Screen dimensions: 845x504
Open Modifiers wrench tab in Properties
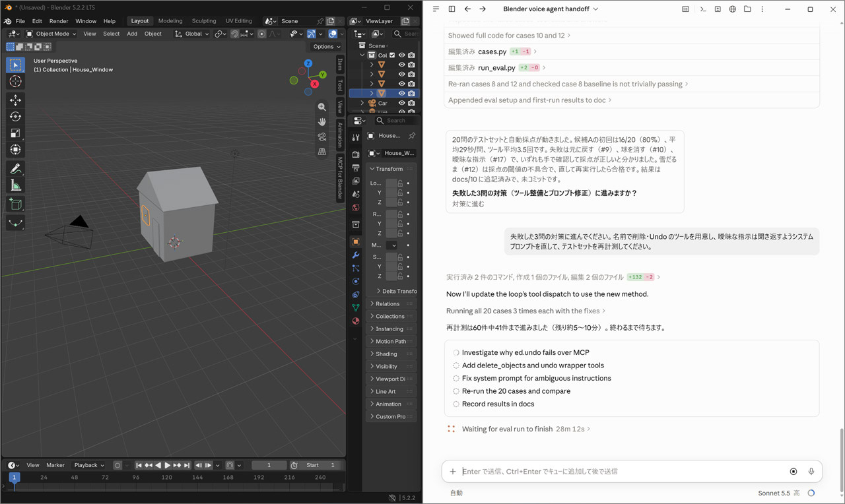tap(356, 255)
